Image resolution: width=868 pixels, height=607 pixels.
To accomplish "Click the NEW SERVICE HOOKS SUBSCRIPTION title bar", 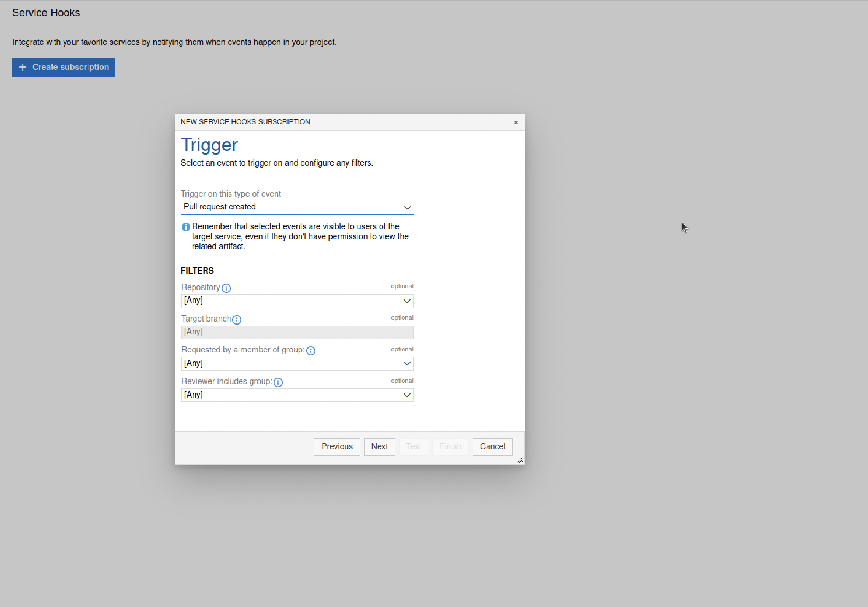I will coord(350,122).
